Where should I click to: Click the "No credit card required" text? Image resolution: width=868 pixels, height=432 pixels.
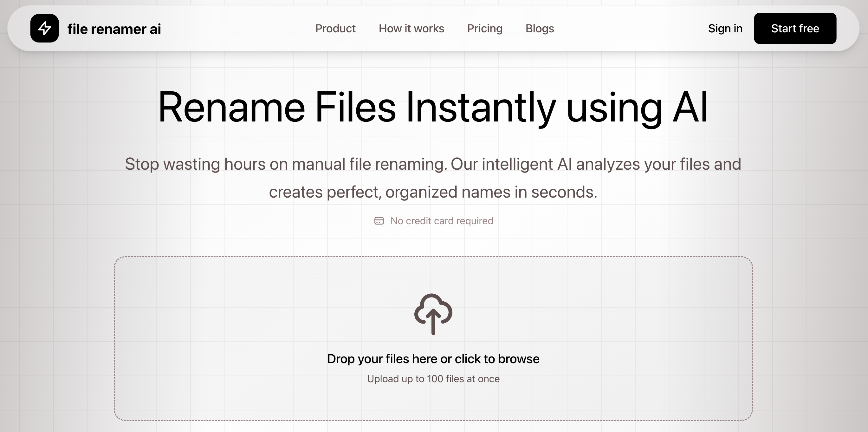441,221
